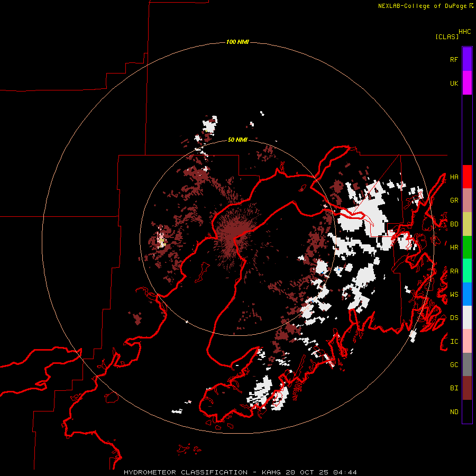The width and height of the screenshot is (476, 476).
Task: Pick the HR green legend swatch
Action: 467,247
